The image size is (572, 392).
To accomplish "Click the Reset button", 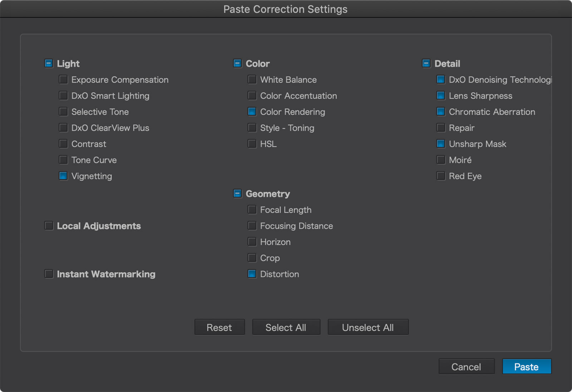I will pos(220,327).
